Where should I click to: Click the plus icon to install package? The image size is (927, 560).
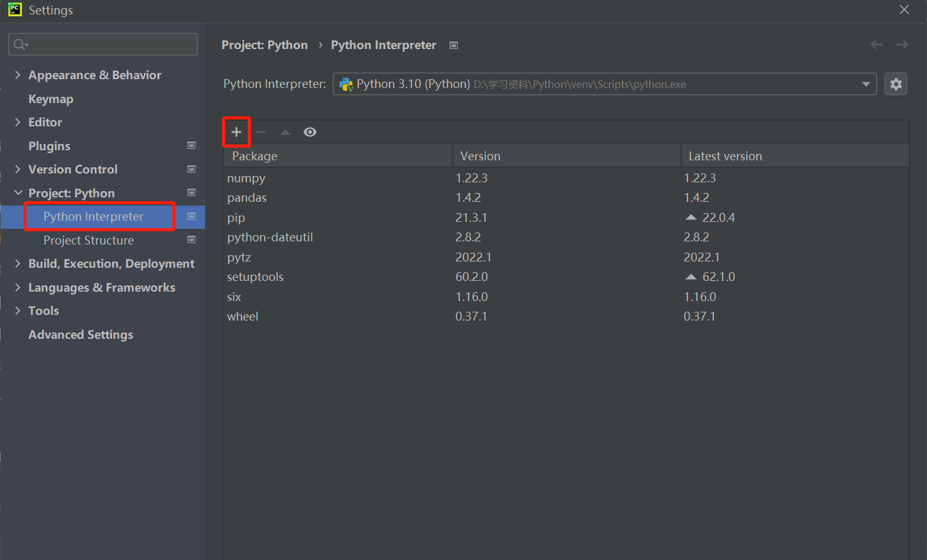pos(236,132)
